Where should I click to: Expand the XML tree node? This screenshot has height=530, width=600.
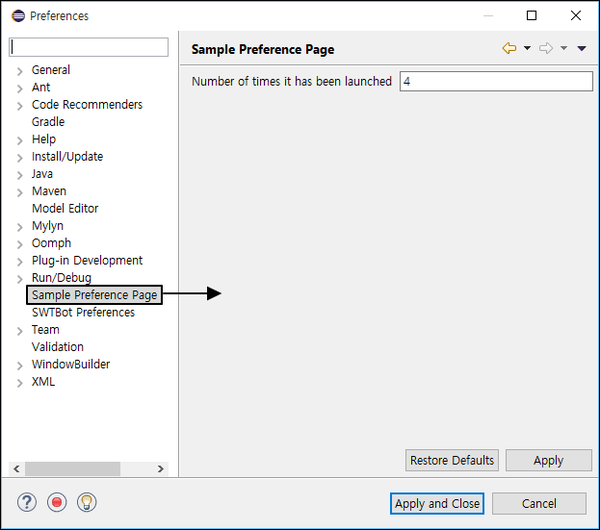[20, 383]
